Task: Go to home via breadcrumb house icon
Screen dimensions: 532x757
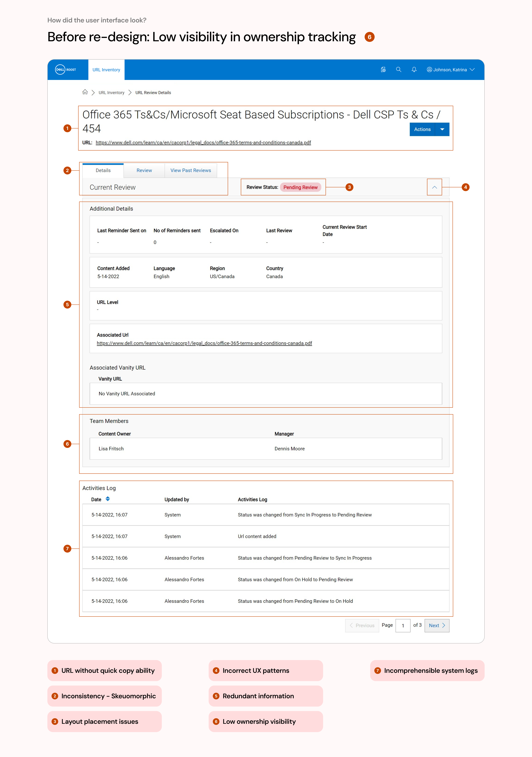Action: click(85, 92)
